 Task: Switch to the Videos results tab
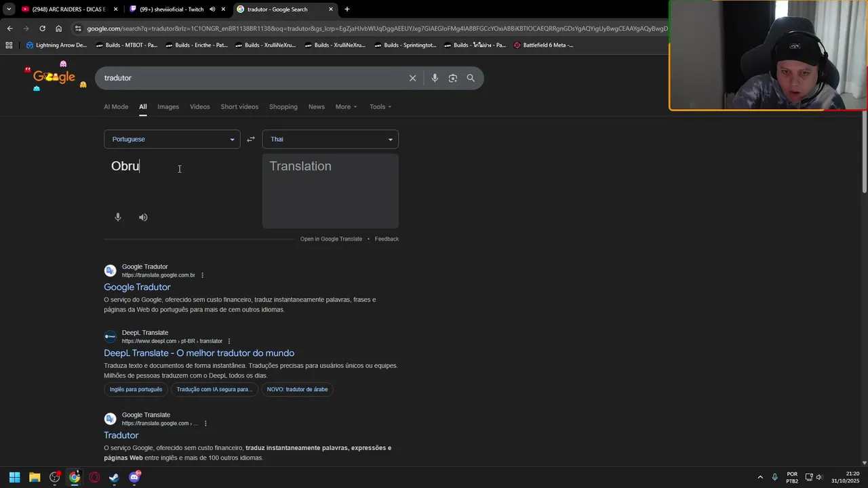tap(200, 106)
